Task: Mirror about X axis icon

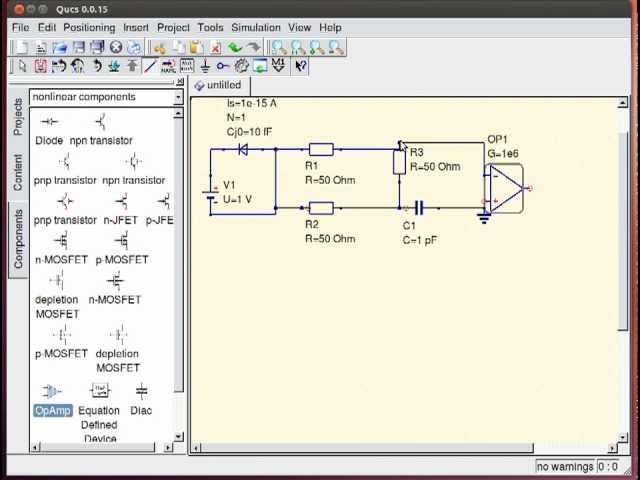Action: (60, 66)
